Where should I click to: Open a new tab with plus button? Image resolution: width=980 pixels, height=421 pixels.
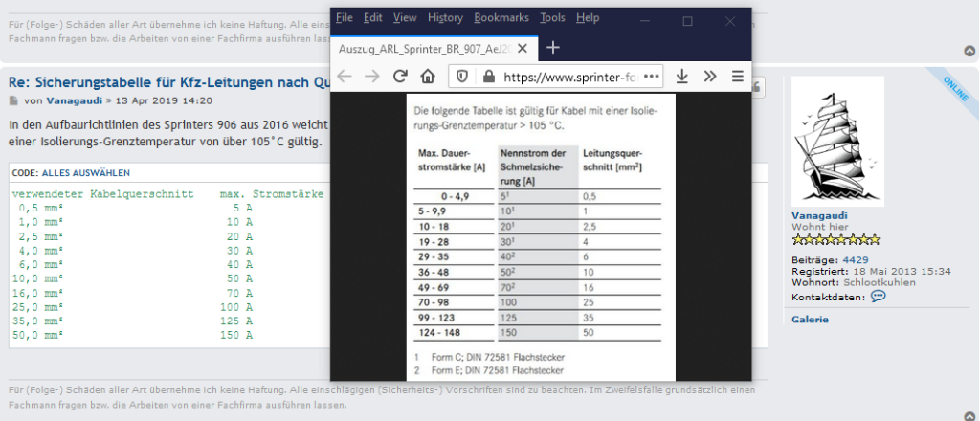point(552,47)
